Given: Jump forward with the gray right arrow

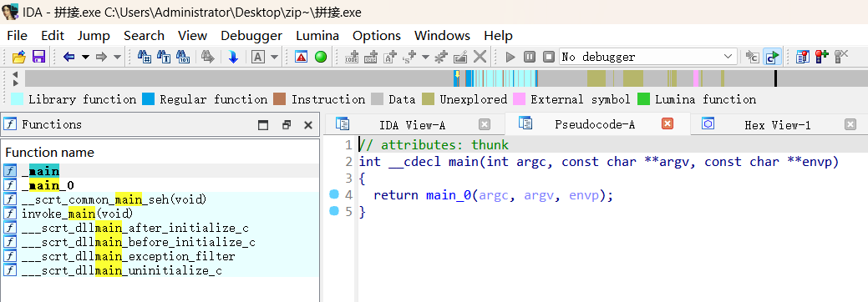Looking at the screenshot, I should coord(101,57).
